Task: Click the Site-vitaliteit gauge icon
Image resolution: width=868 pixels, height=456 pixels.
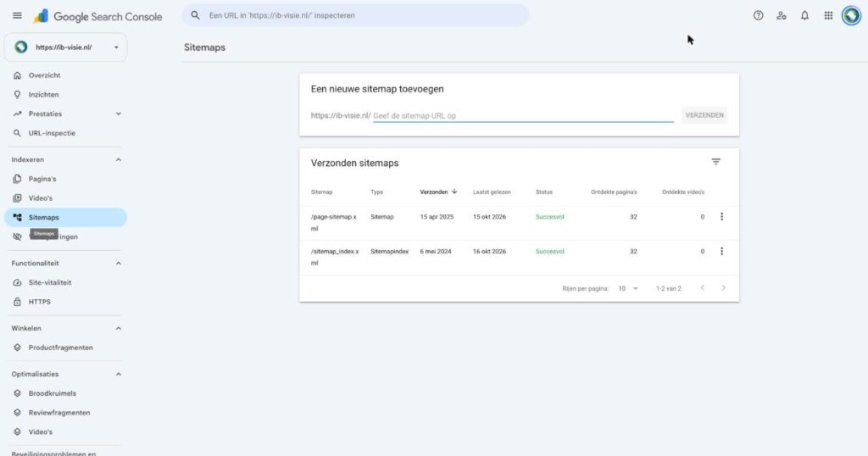Action: 17,282
